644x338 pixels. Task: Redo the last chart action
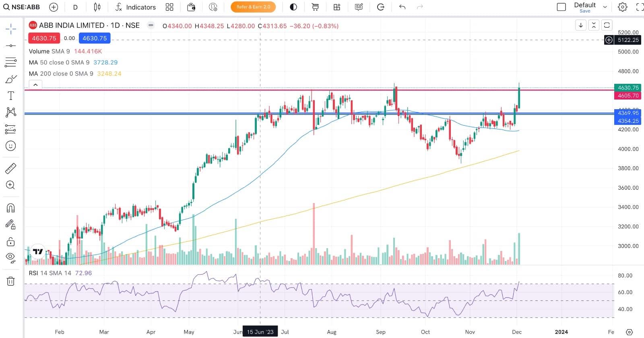[x=420, y=7]
